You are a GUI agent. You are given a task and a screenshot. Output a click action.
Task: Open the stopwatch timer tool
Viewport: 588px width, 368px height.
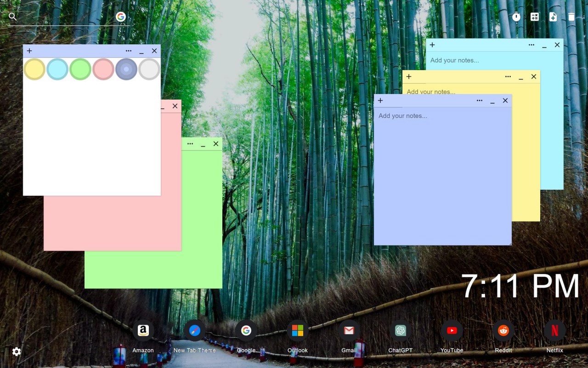click(516, 17)
